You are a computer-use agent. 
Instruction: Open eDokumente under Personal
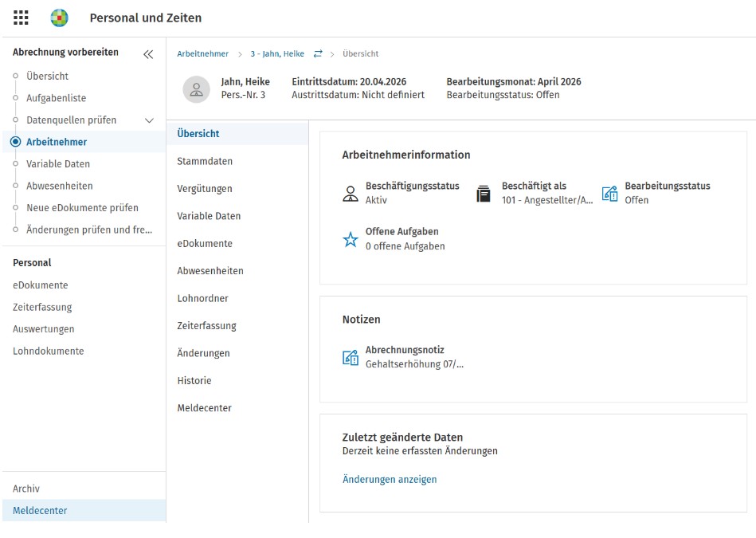pyautogui.click(x=41, y=285)
